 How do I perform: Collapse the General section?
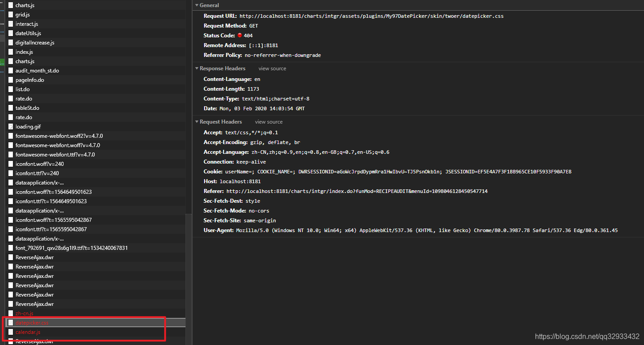[x=197, y=5]
